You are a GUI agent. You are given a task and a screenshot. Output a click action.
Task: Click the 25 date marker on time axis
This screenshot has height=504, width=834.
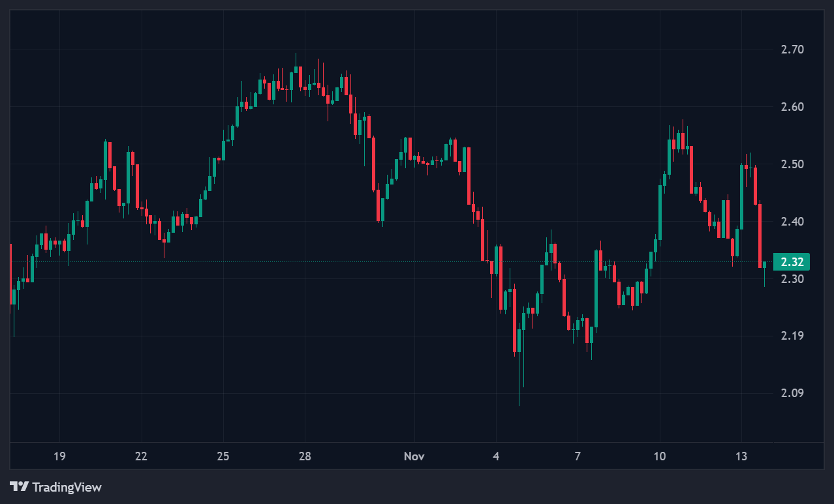pos(223,456)
